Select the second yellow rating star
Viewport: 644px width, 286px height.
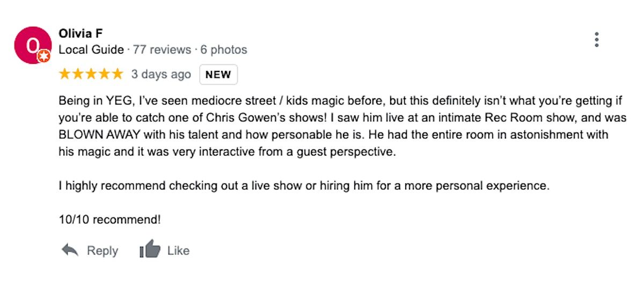coord(78,75)
